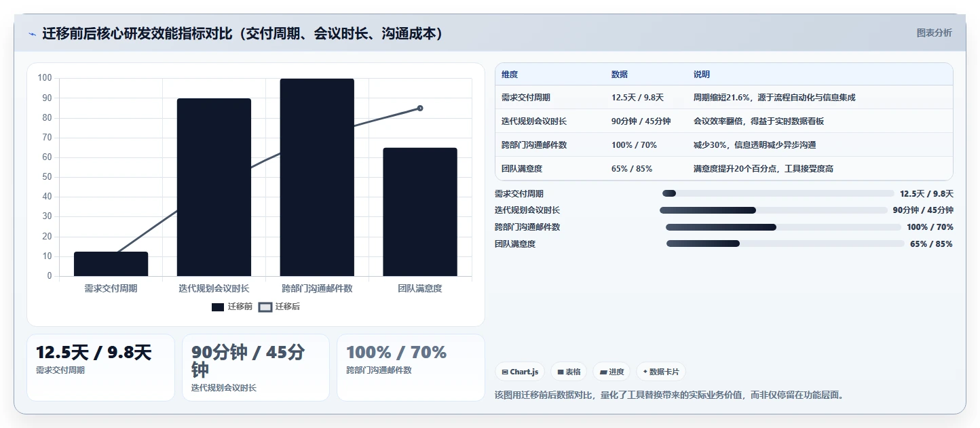Click the line endpoint marker above 团队满意度

(420, 108)
